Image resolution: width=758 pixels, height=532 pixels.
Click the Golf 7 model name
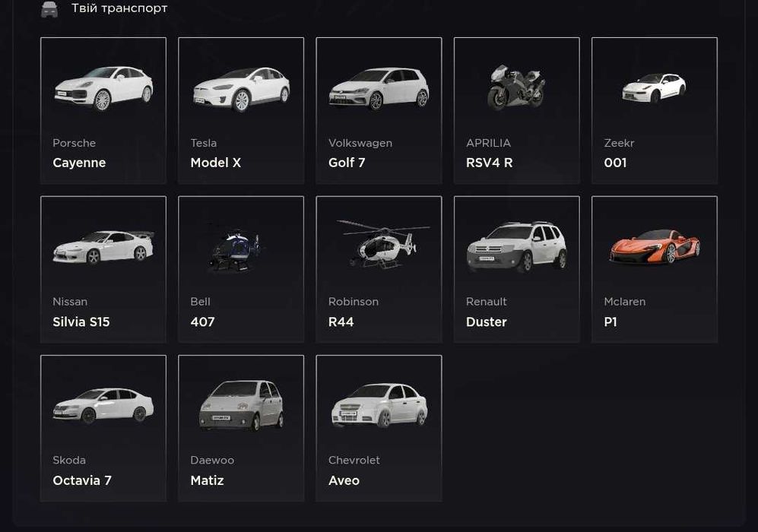point(347,163)
